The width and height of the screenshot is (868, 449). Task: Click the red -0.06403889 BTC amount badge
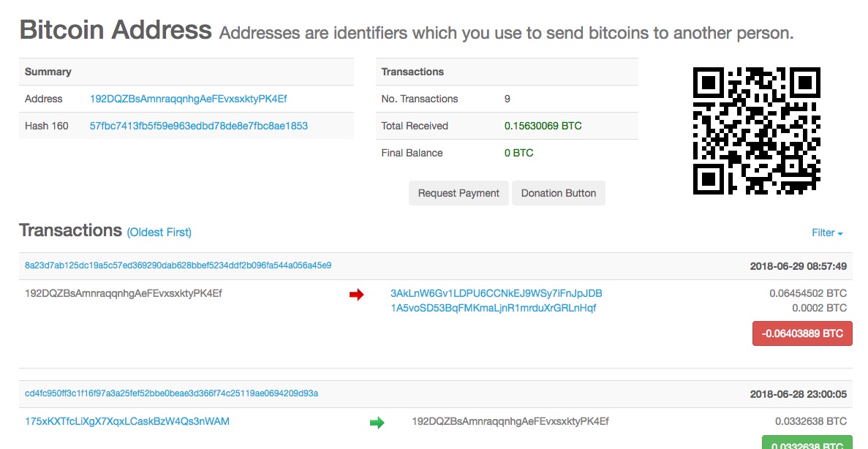point(802,333)
